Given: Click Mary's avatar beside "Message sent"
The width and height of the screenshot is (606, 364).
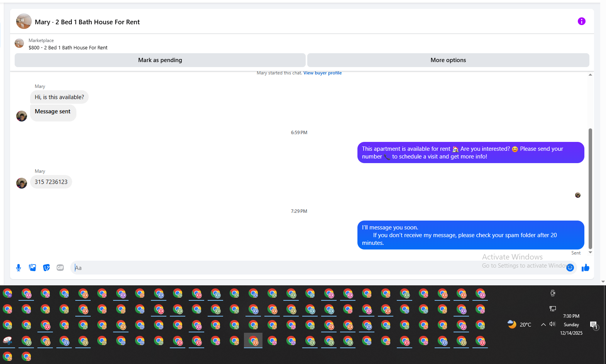Looking at the screenshot, I should (22, 116).
